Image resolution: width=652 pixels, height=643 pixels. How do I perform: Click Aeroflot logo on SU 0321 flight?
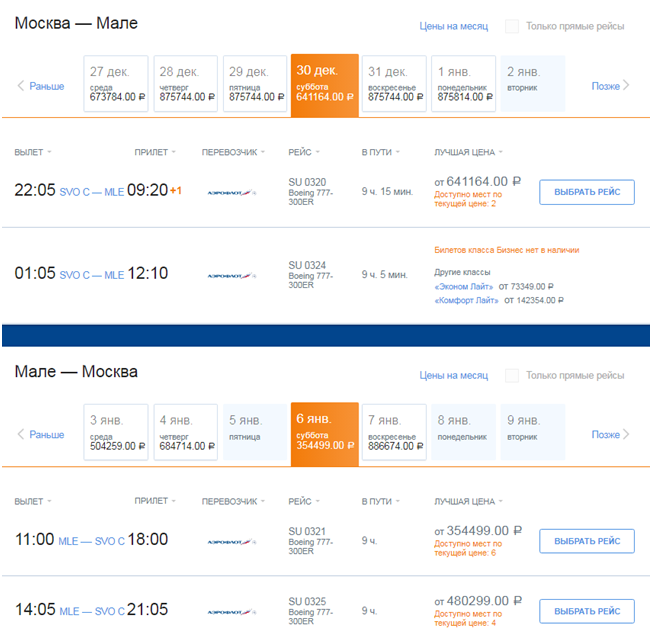click(x=231, y=541)
